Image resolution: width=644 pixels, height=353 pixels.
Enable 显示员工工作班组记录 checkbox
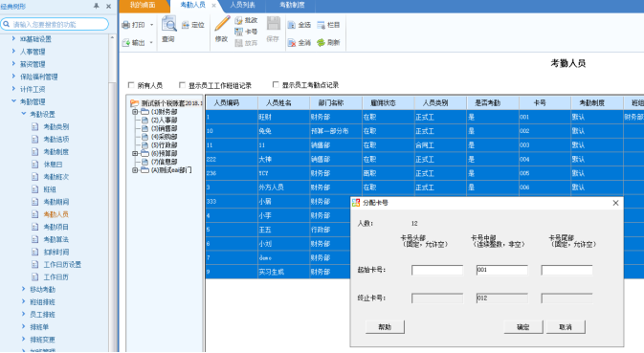pos(182,85)
